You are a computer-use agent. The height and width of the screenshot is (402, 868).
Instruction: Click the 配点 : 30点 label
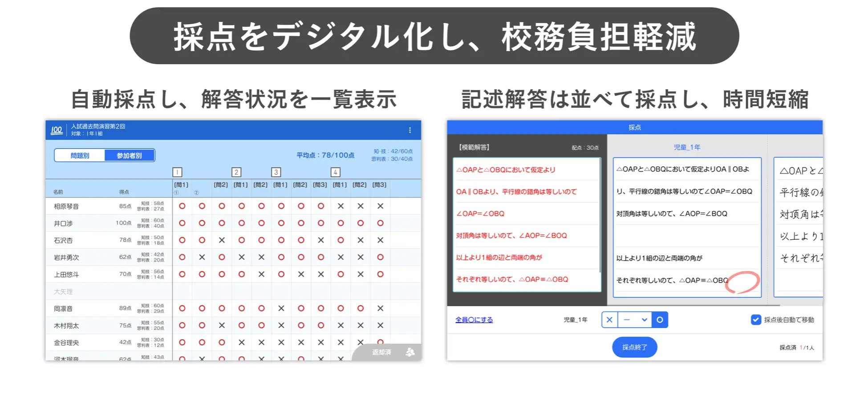585,148
